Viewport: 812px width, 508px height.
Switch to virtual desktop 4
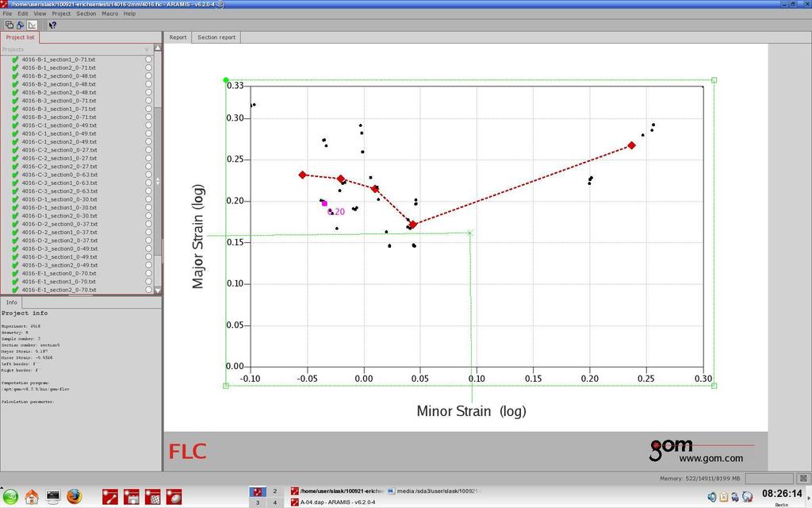[275, 502]
